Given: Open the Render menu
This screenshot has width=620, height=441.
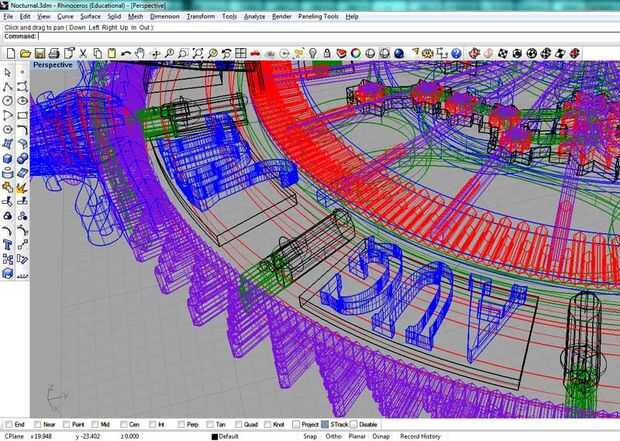Looking at the screenshot, I should click(282, 17).
